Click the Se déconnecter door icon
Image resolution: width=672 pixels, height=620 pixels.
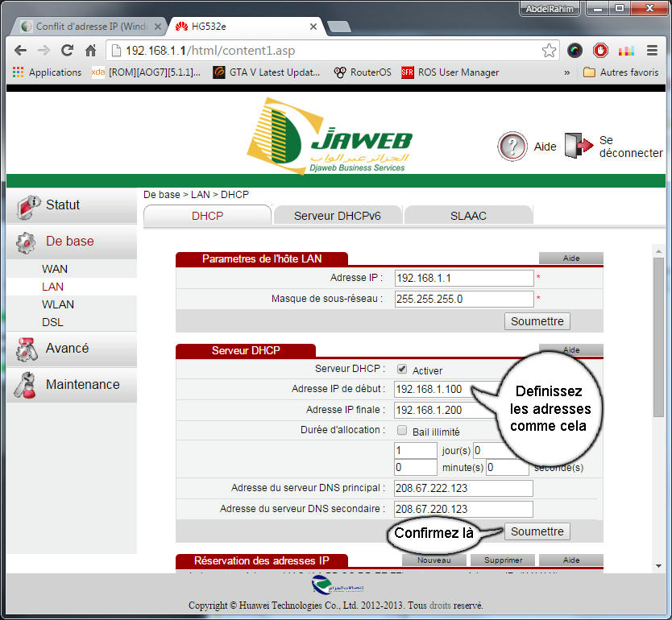coord(579,146)
